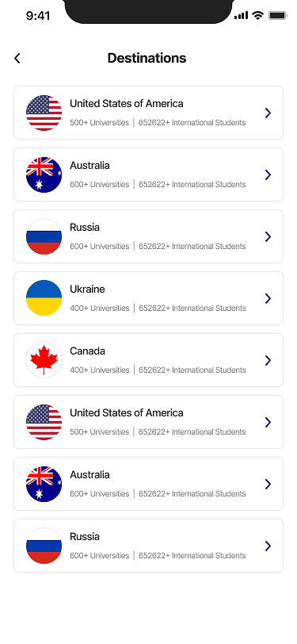Tap the Wi-Fi status icon

tap(258, 16)
